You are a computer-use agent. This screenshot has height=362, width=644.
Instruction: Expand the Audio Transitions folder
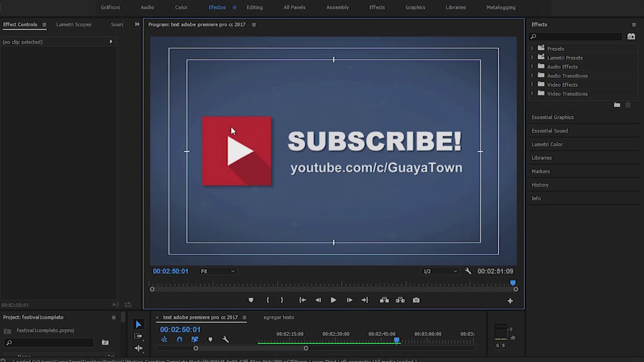[x=532, y=75]
